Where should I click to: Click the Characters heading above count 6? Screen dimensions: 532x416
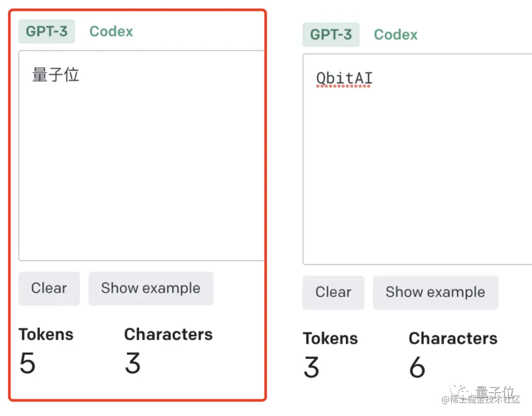click(453, 339)
